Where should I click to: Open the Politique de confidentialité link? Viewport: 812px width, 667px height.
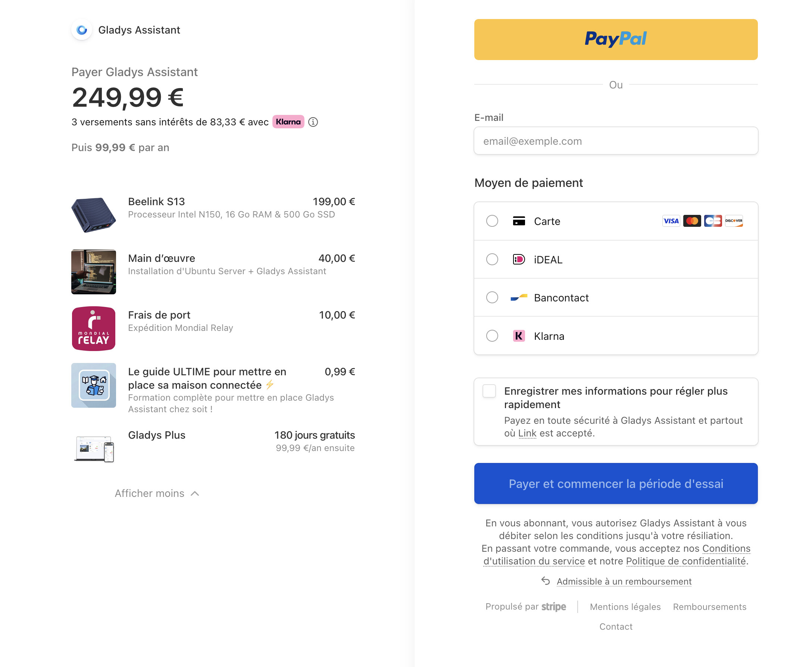[x=685, y=561]
